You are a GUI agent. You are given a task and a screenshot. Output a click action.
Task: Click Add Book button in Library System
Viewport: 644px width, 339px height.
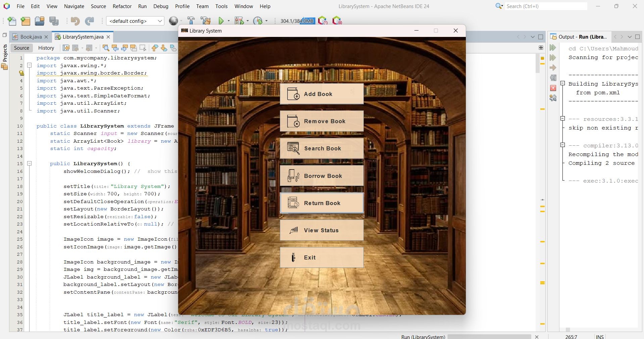322,94
